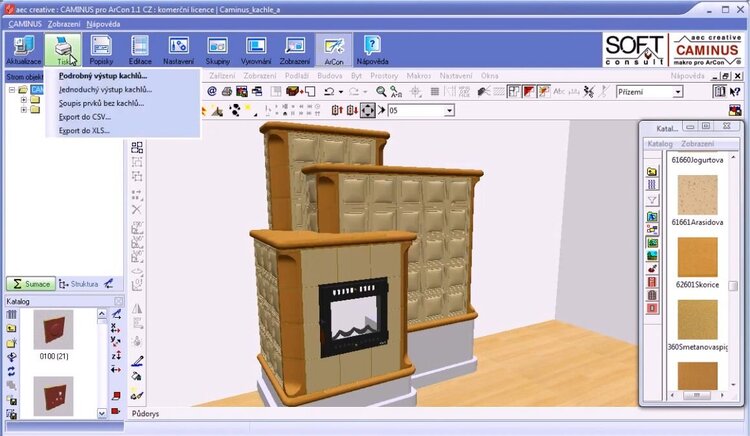Screen dimensions: 750x436
Task: Click the x-axis move icon
Action: [116, 328]
